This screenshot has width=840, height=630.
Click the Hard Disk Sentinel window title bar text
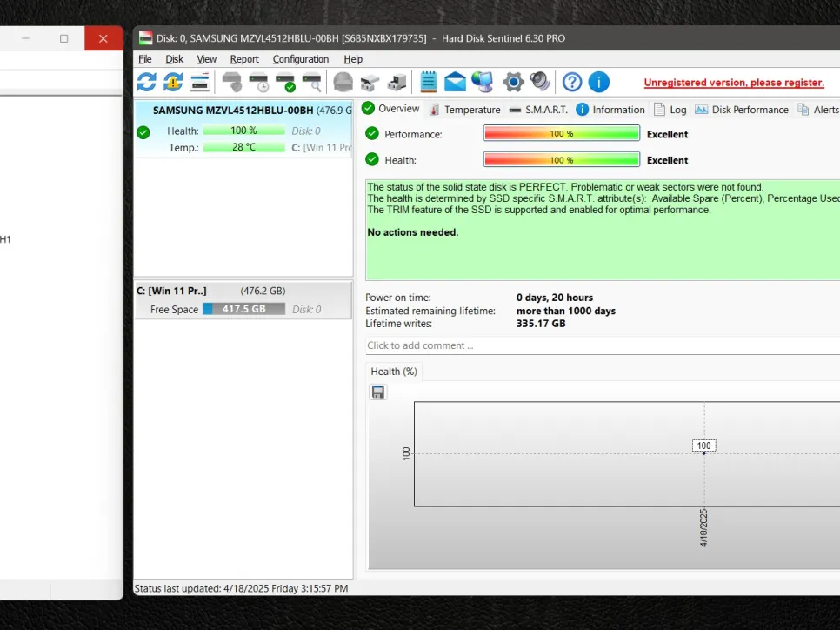coord(361,38)
